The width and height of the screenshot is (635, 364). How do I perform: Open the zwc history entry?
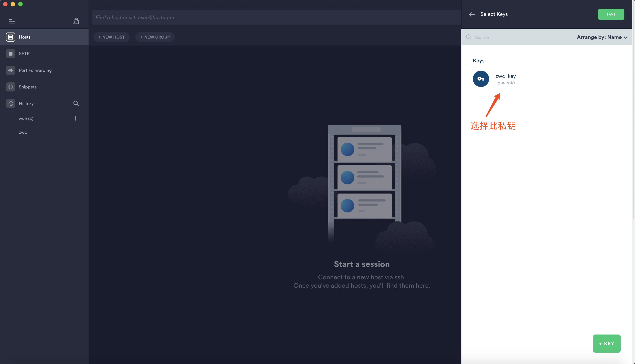(x=23, y=132)
